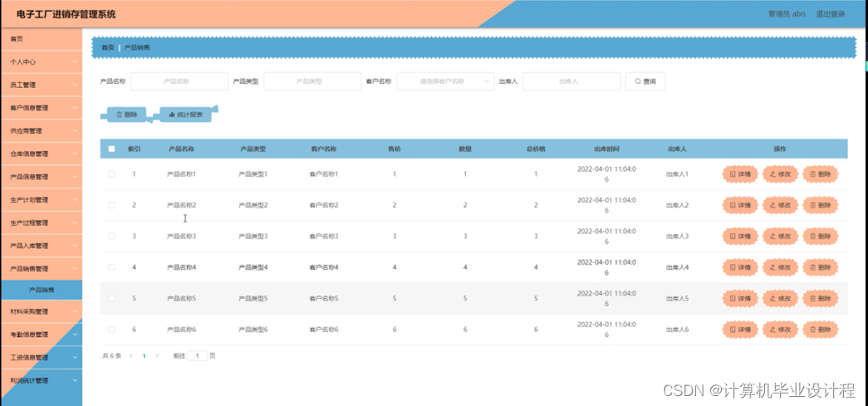The height and width of the screenshot is (406, 868).
Task: Focus the 产品类型 search input
Action: click(x=313, y=81)
